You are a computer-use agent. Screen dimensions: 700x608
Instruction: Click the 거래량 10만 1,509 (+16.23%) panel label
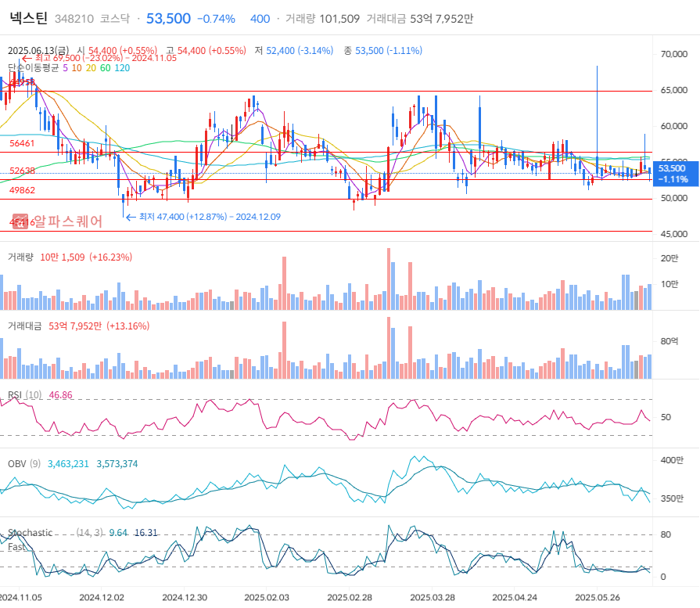[x=70, y=257]
